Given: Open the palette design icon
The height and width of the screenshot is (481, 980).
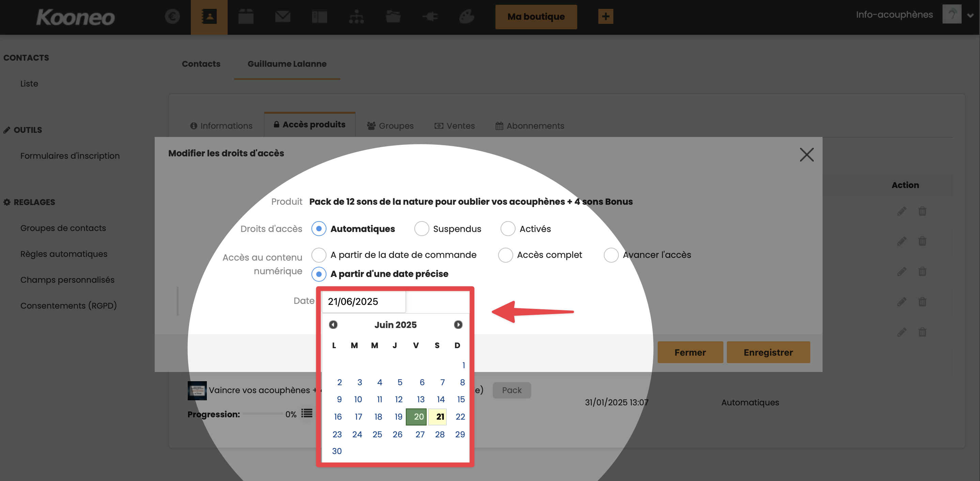Looking at the screenshot, I should (466, 17).
